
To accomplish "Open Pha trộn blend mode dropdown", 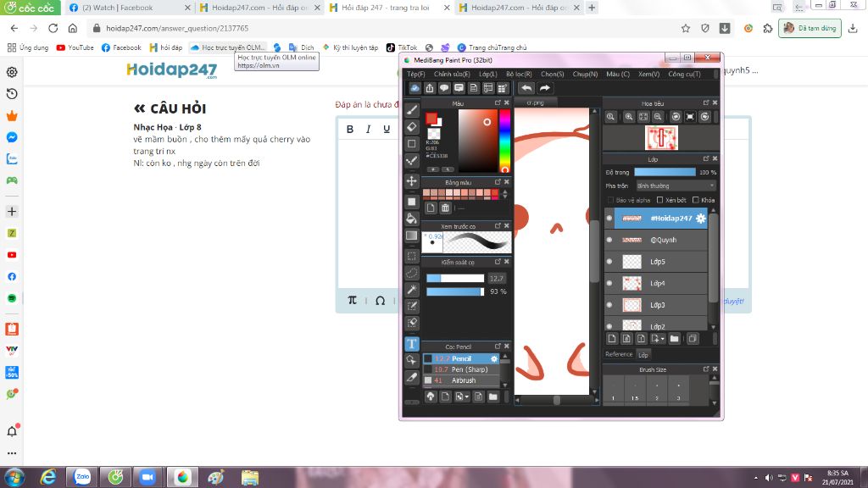I will (x=676, y=186).
